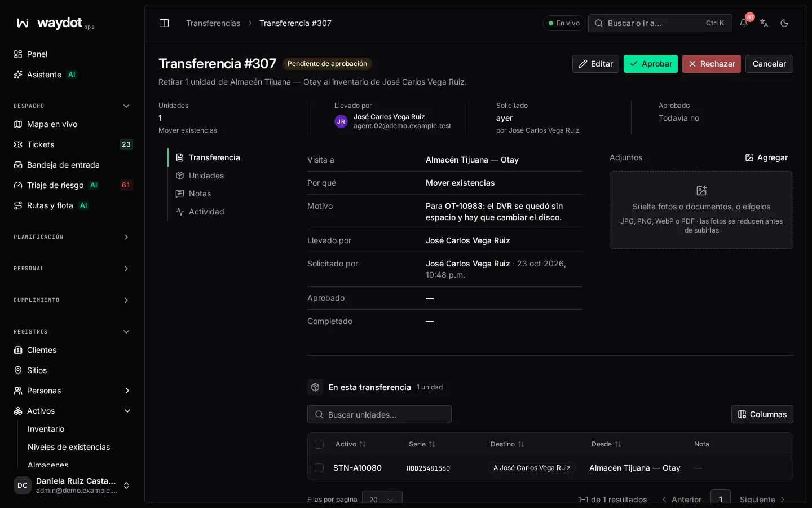Select the Transferencia tab
Screen dimensions: 812x508
tap(208, 157)
